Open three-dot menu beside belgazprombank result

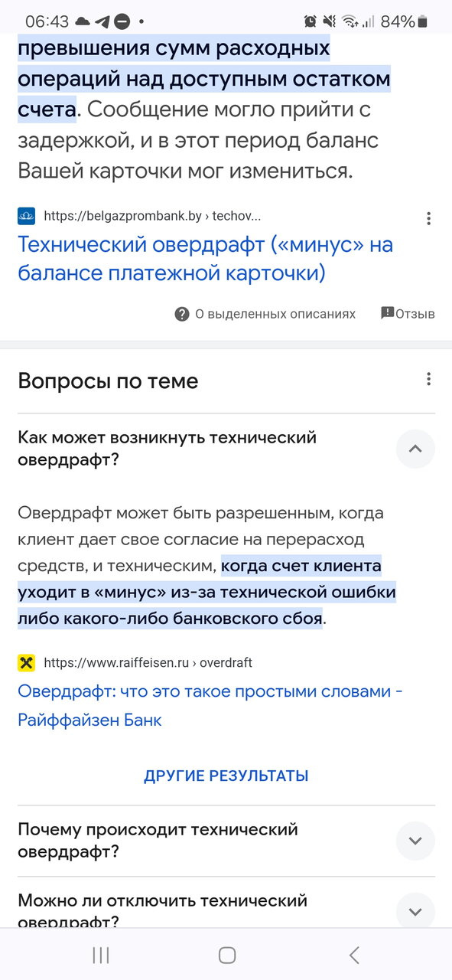tap(429, 218)
